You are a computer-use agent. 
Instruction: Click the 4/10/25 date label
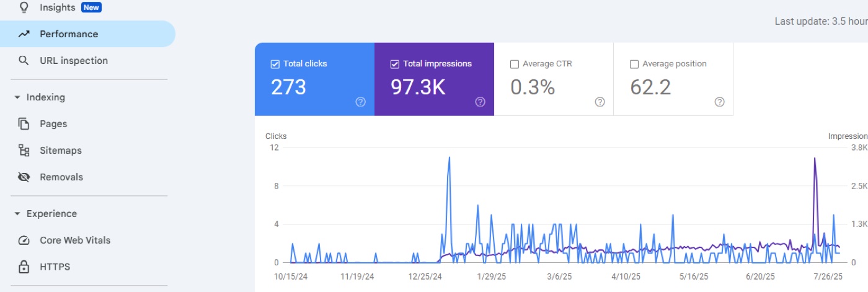pyautogui.click(x=627, y=276)
